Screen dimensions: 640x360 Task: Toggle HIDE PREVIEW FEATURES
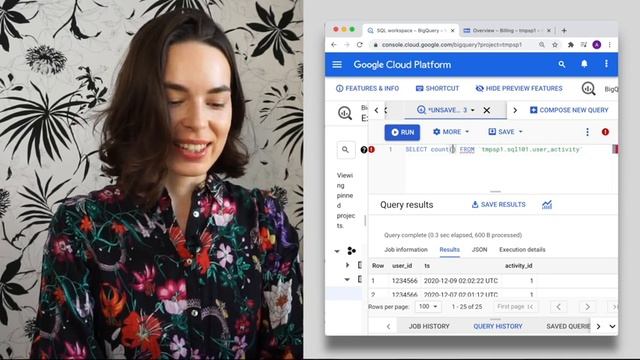point(519,88)
